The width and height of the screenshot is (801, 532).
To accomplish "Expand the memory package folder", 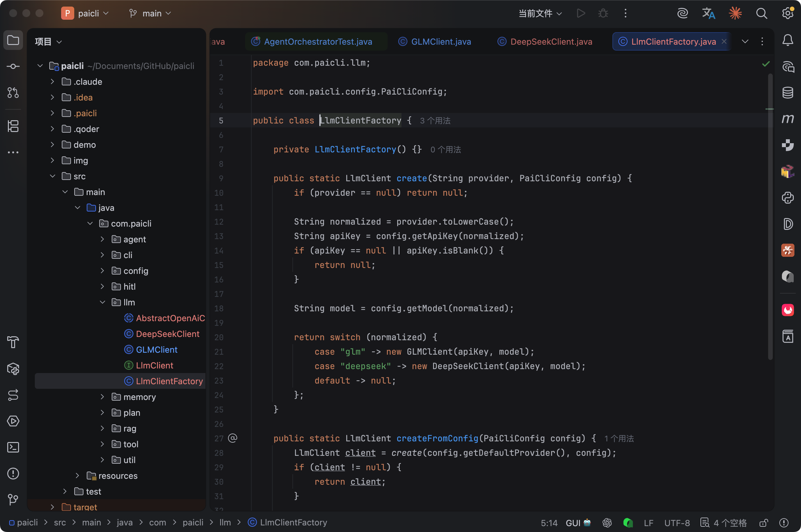I will tap(102, 397).
